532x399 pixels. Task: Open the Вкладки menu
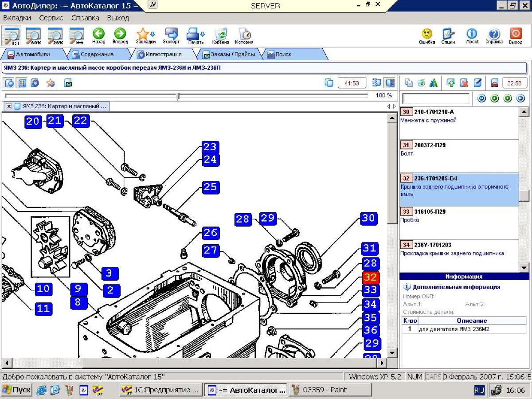point(17,18)
